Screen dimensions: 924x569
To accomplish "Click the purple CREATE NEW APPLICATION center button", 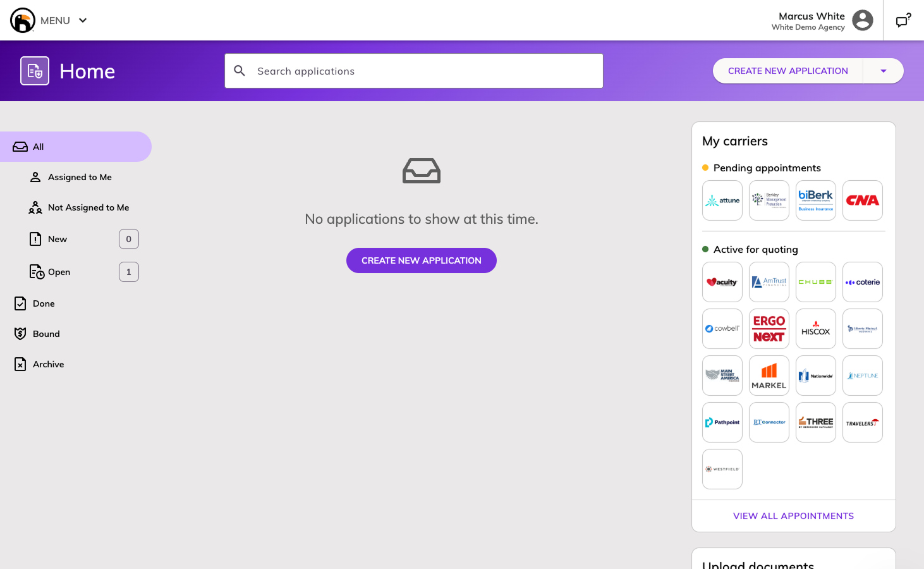I will click(422, 260).
